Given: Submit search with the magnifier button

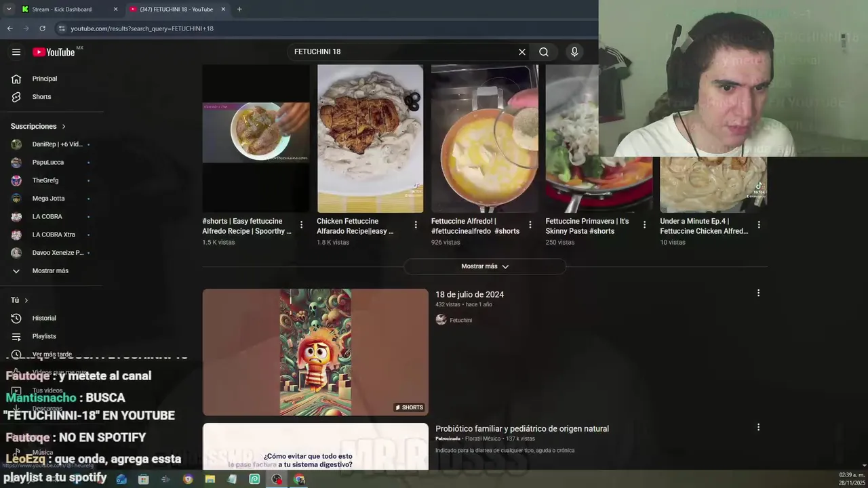Looking at the screenshot, I should (x=544, y=52).
